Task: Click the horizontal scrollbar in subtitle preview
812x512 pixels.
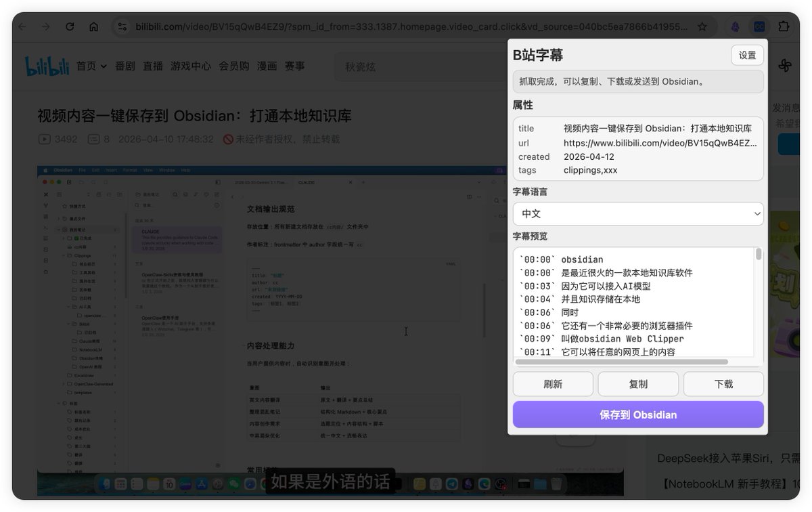Action: pyautogui.click(x=621, y=362)
